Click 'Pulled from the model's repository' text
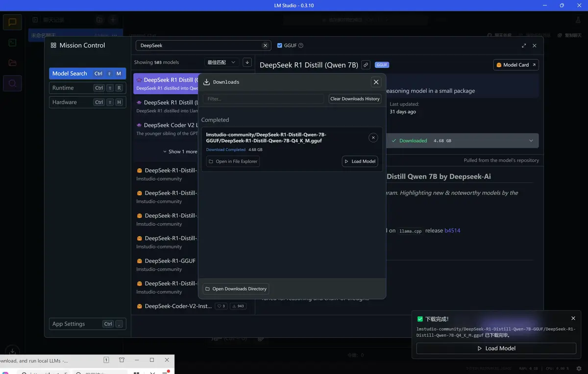This screenshot has height=374, width=588. point(501,160)
